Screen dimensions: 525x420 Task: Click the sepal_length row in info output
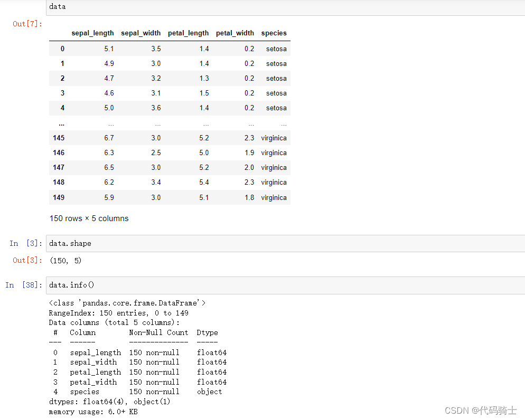pos(140,352)
